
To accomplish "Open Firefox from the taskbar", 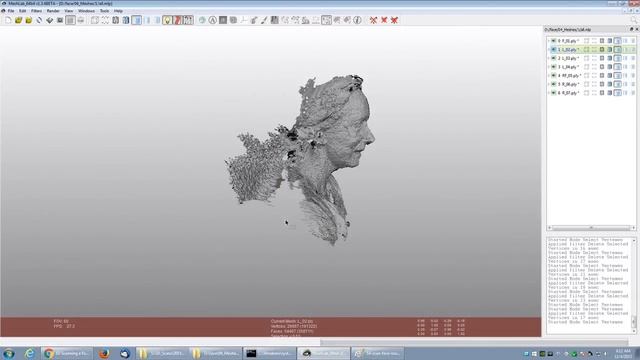I will [x=104, y=353].
